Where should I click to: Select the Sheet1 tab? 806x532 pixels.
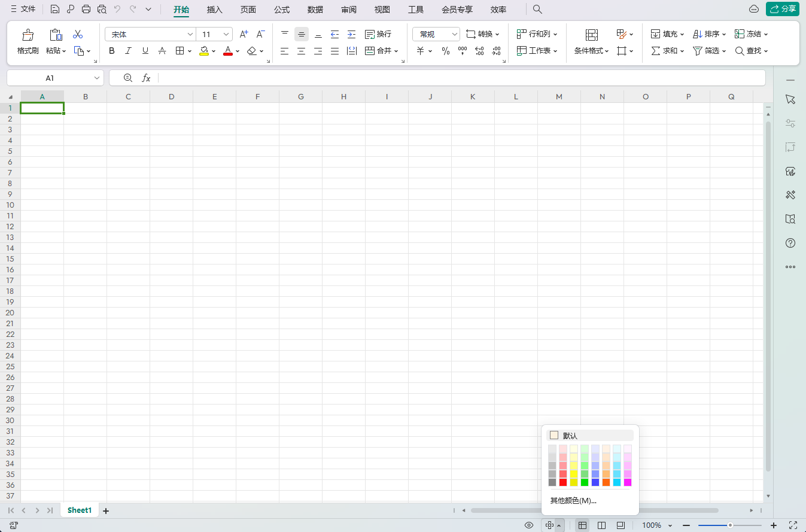[80, 510]
